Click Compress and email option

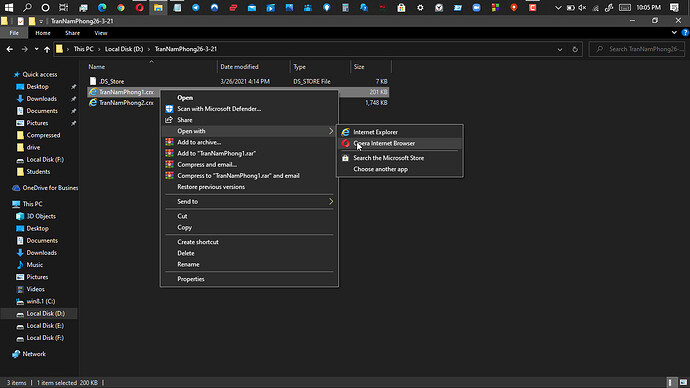pyautogui.click(x=249, y=165)
